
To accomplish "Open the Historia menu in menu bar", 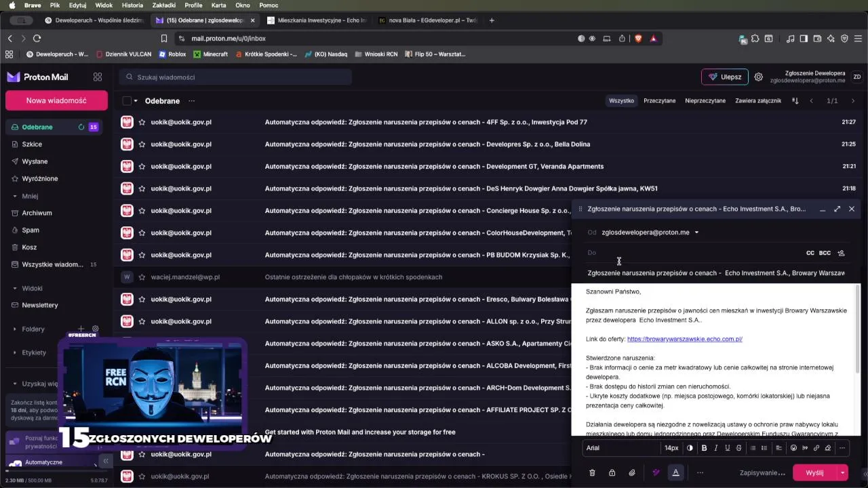I will [x=132, y=5].
